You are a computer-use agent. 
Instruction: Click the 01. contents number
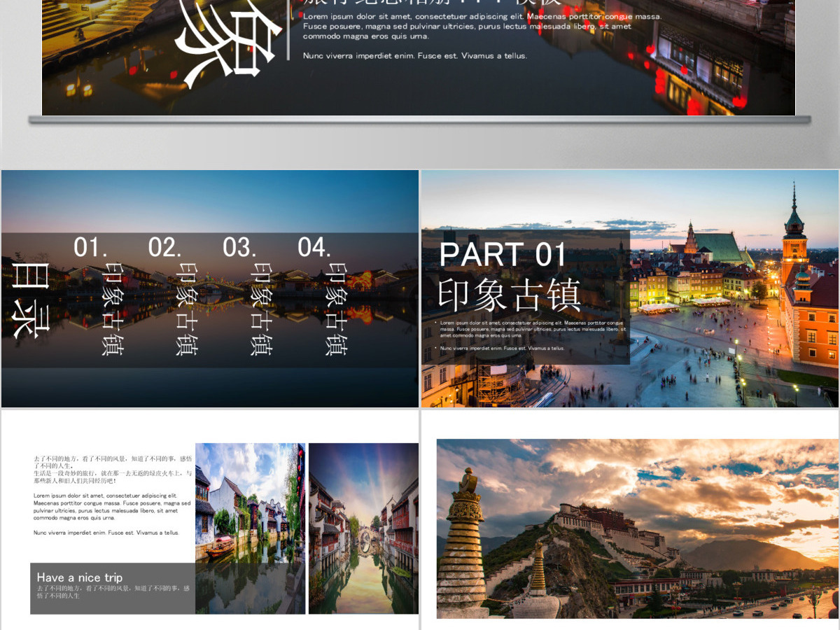(x=91, y=248)
